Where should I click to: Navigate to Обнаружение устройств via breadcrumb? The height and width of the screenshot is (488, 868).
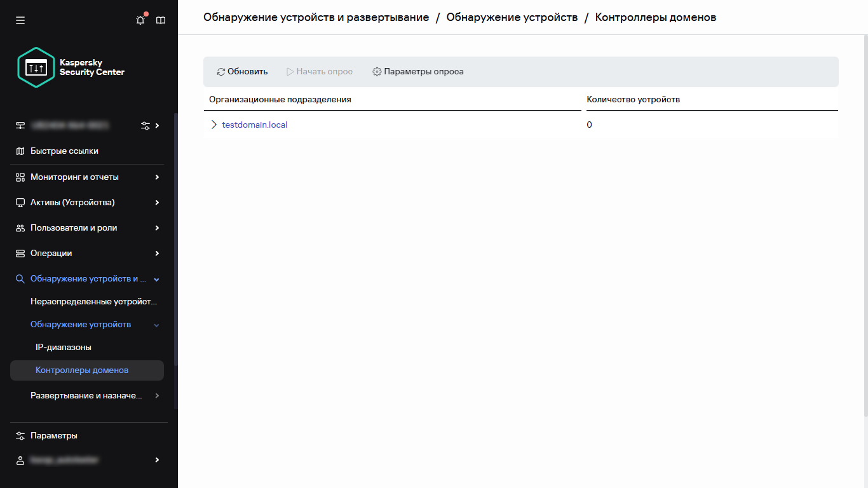tap(512, 17)
